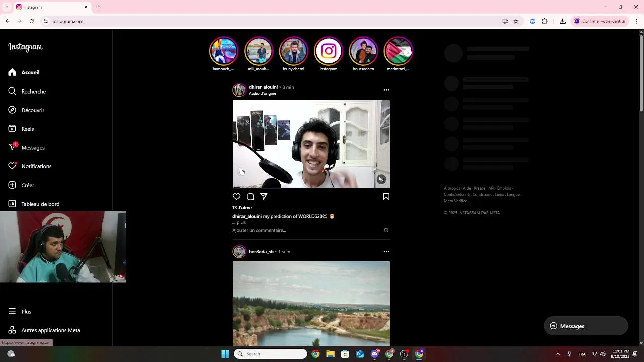
Task: Open the Plus hamburger menu
Action: pos(20,312)
